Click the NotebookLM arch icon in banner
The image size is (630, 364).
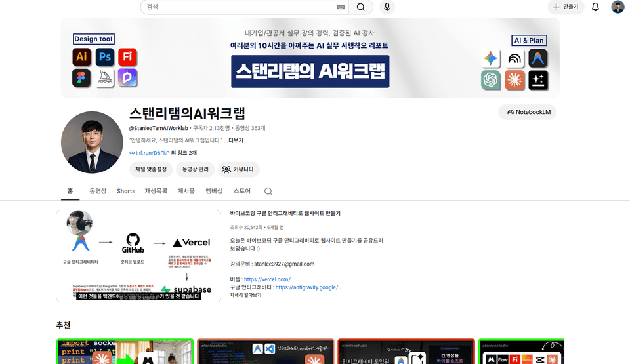click(514, 58)
